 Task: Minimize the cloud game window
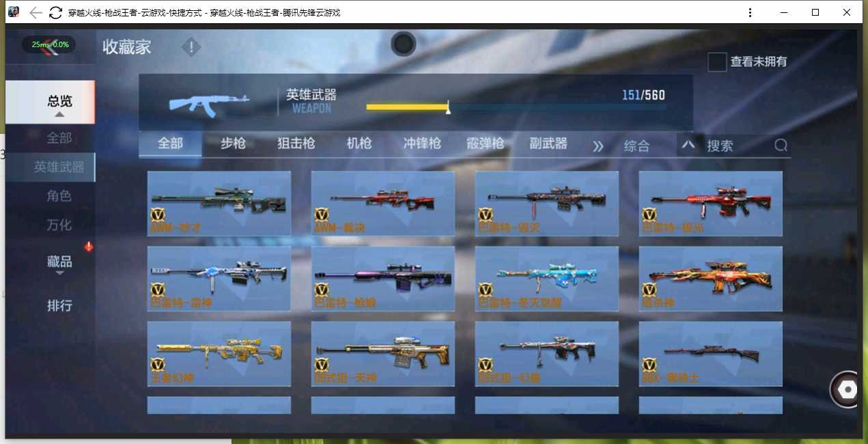[x=783, y=12]
